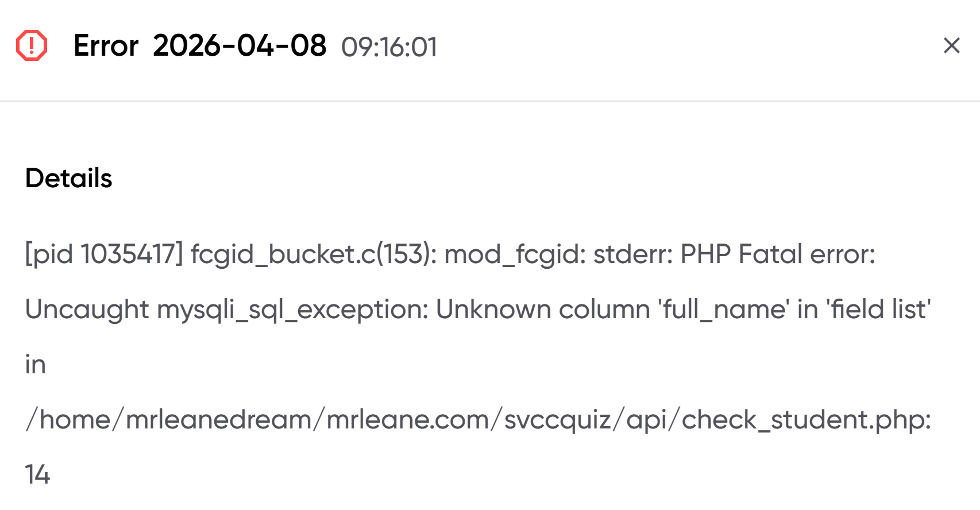Click the "PHP Fatal error:" text
This screenshot has width=980, height=510.
click(778, 254)
